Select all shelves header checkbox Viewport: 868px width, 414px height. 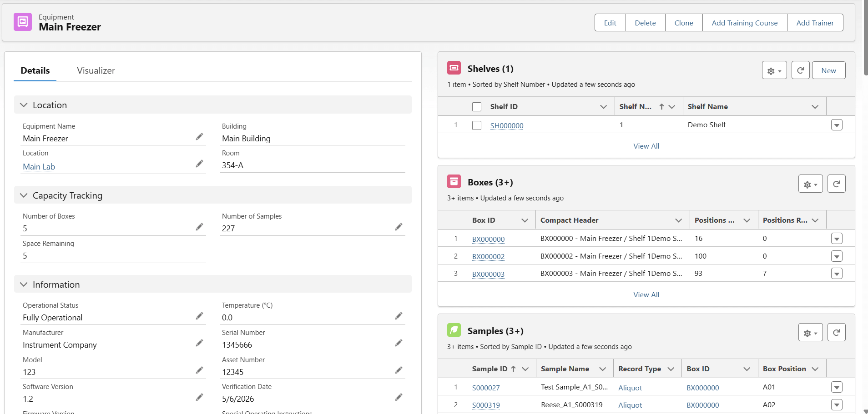click(477, 107)
